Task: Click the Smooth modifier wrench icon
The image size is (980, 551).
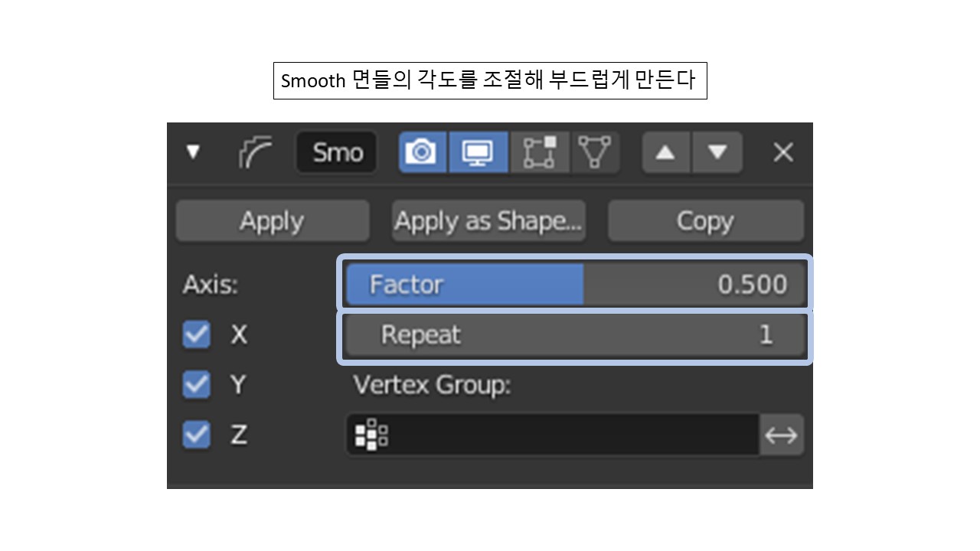Action: (x=255, y=152)
